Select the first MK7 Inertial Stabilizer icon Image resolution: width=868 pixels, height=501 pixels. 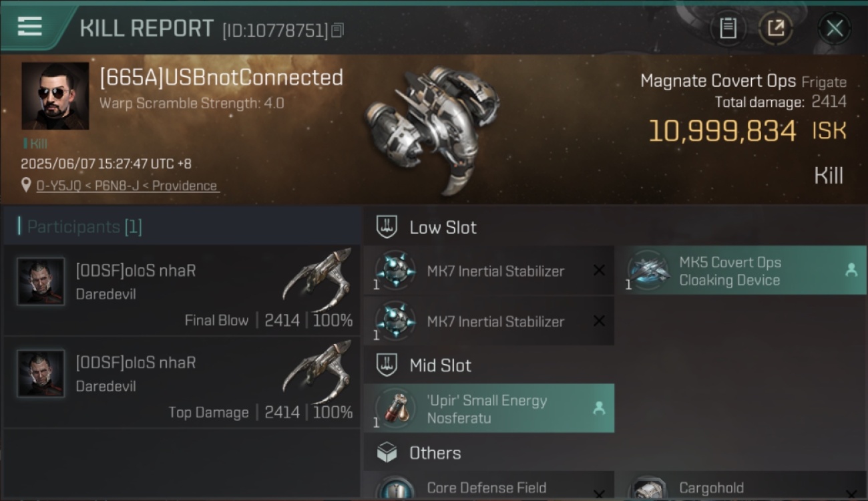[395, 271]
